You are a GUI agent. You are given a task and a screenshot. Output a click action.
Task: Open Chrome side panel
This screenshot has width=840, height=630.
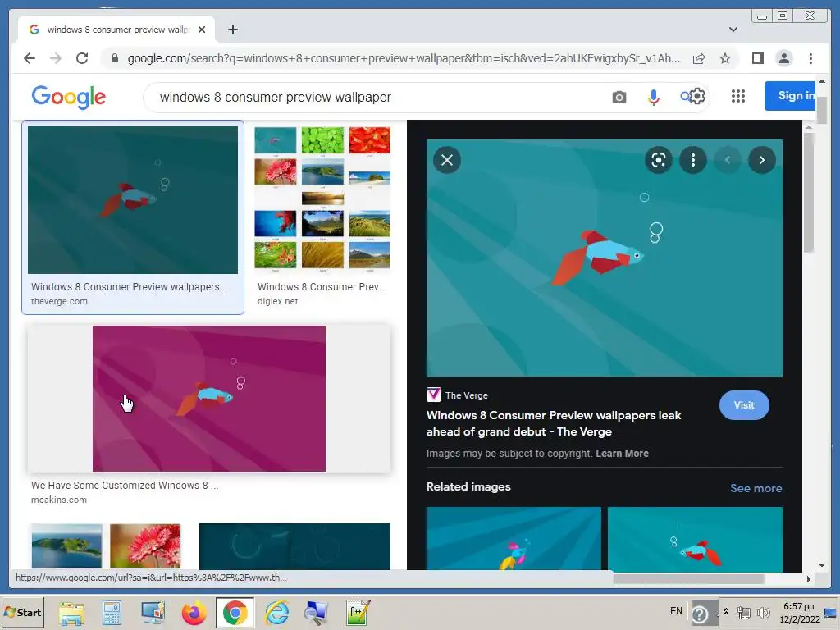(x=757, y=58)
